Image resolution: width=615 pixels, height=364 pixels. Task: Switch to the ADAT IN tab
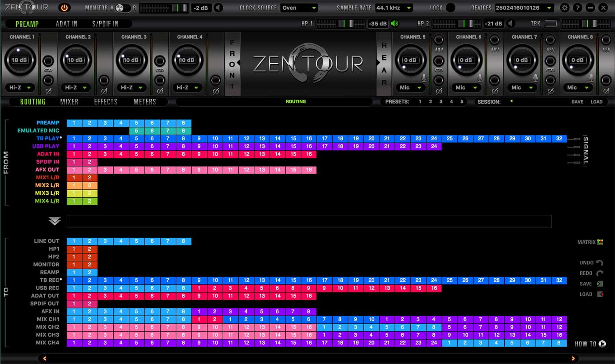(67, 24)
